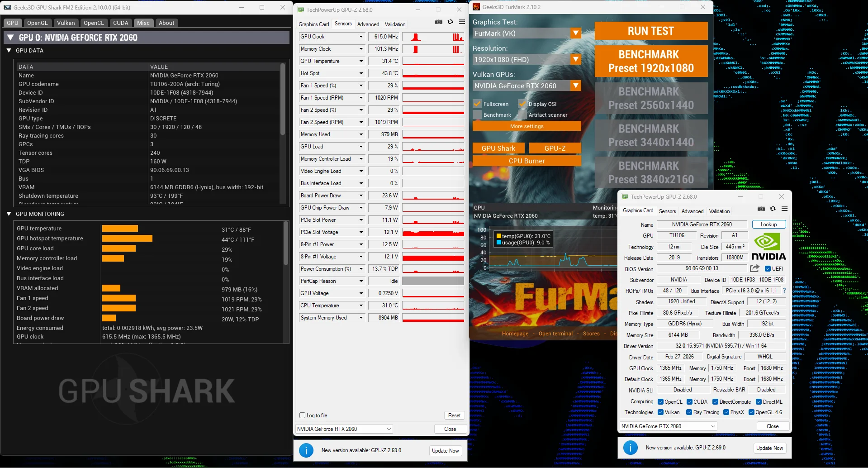868x468 pixels.
Task: Switch to the Vulkan tab in GPU Shark
Action: (66, 23)
